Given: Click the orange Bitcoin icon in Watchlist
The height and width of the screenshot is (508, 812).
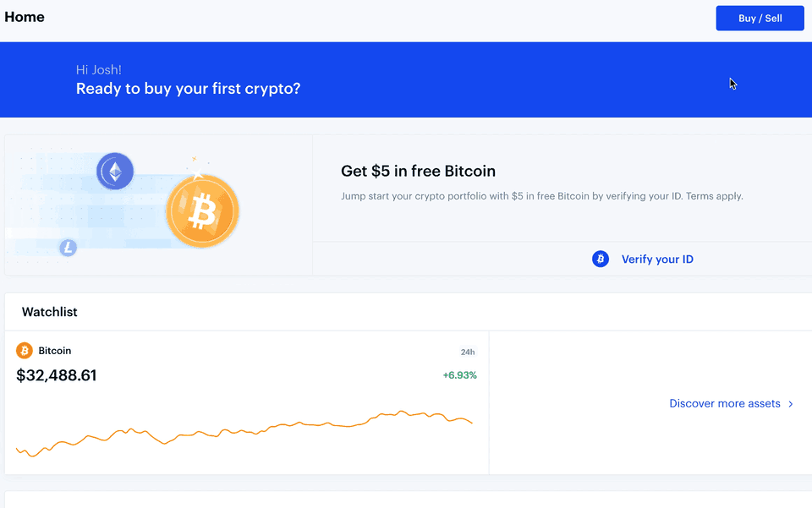Looking at the screenshot, I should coord(25,351).
